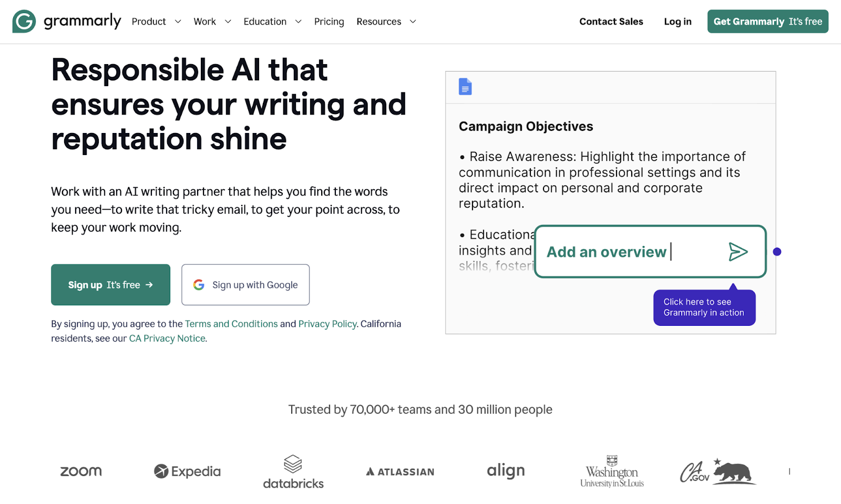Click the Sign up It's free button
The width and height of the screenshot is (841, 504).
(x=110, y=284)
